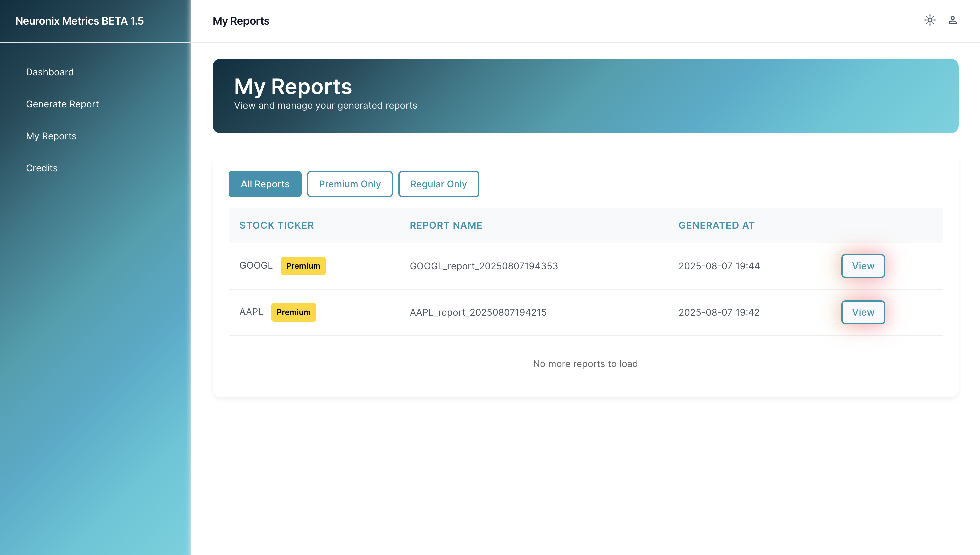This screenshot has width=980, height=555.
Task: Select My Reports in the sidebar
Action: (x=51, y=136)
